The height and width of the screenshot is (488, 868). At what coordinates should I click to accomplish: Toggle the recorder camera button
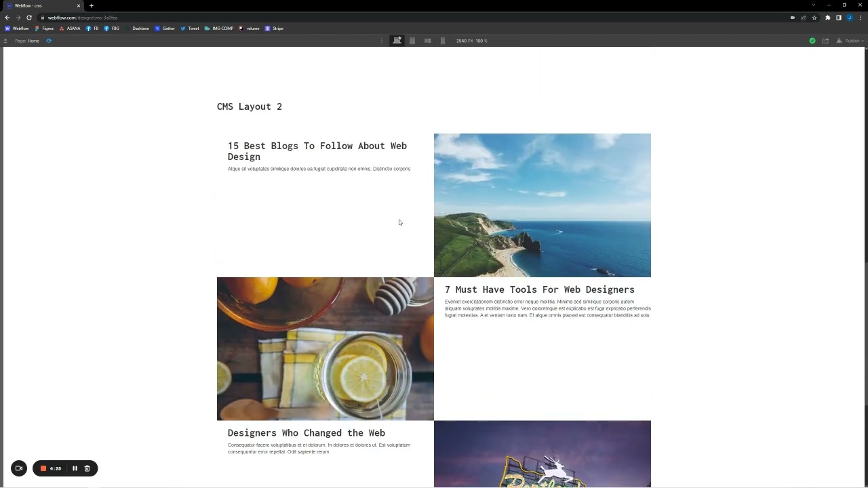[19, 468]
